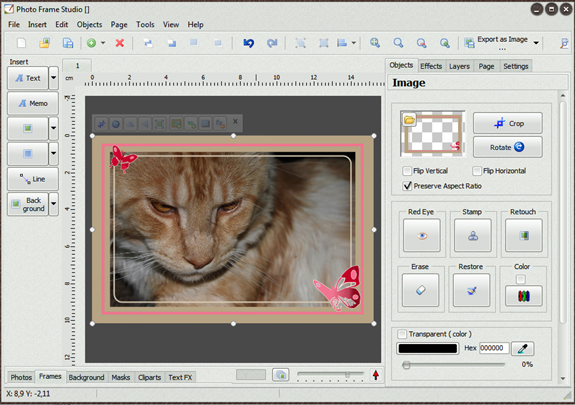Expand the Background button dropdown arrow
The image size is (575, 405).
pos(54,204)
